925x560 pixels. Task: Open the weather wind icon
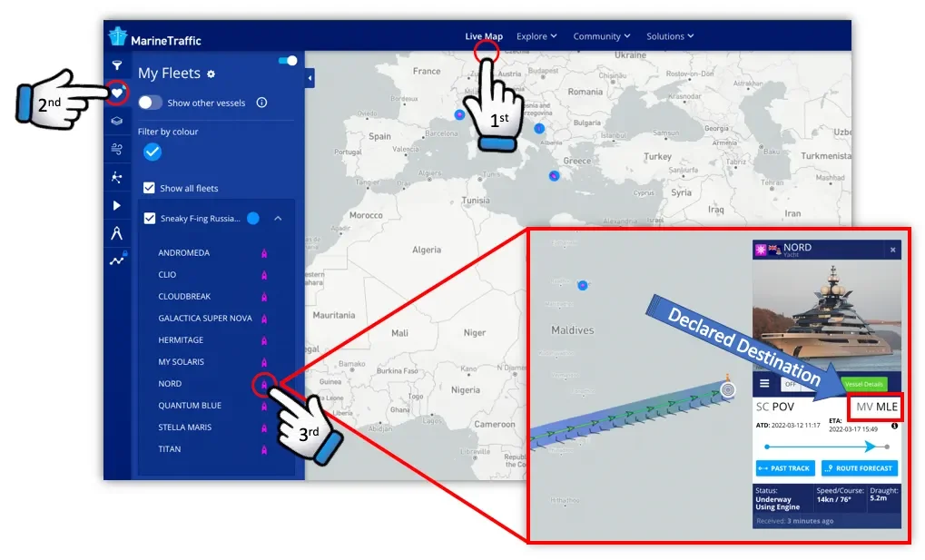(117, 149)
